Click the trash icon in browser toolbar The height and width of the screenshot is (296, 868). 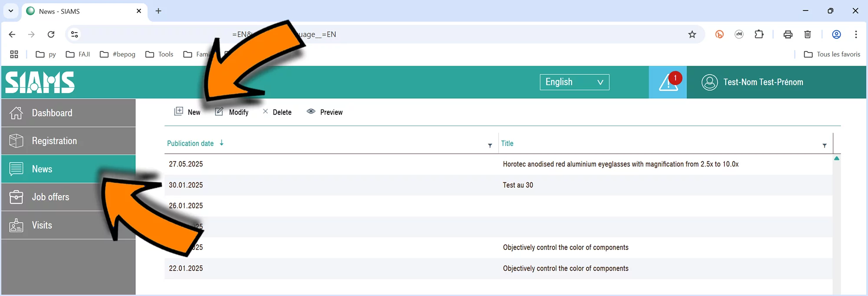pos(808,34)
